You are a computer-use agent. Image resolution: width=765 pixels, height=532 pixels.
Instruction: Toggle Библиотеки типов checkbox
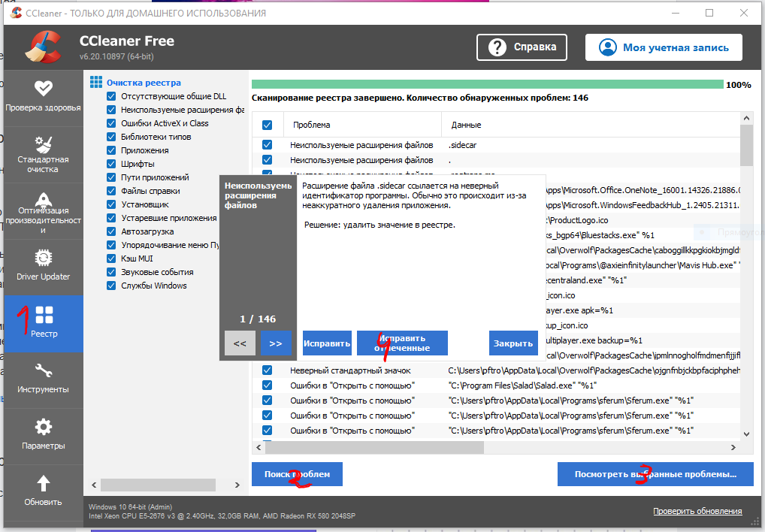pos(111,137)
